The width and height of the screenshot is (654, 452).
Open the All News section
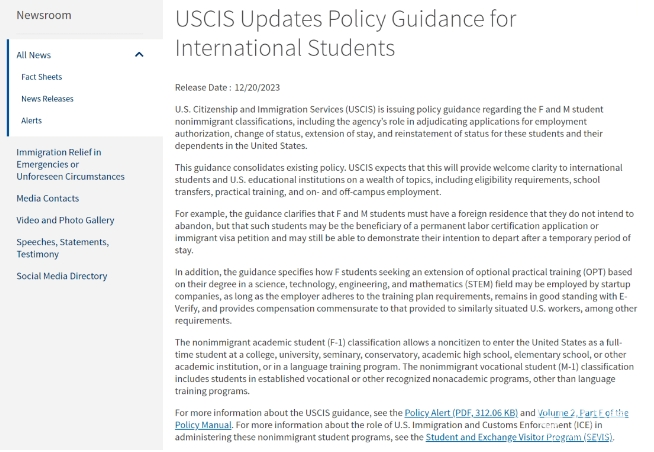tap(34, 55)
